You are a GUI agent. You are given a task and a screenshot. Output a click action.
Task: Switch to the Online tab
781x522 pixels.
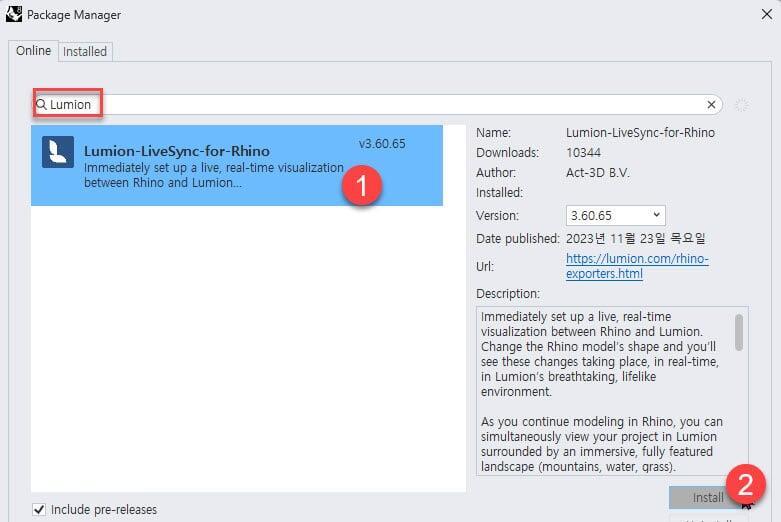pos(33,51)
